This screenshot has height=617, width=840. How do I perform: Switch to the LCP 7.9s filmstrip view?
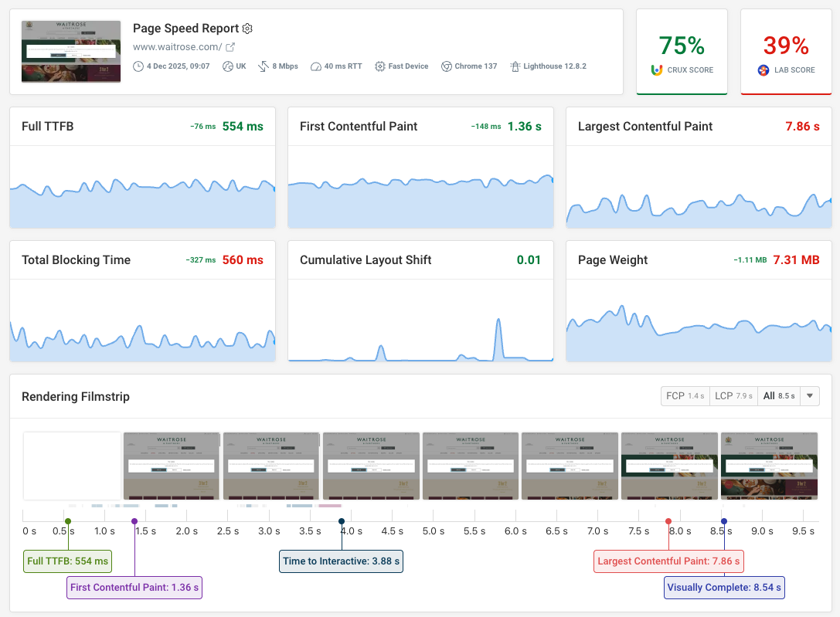pos(733,395)
